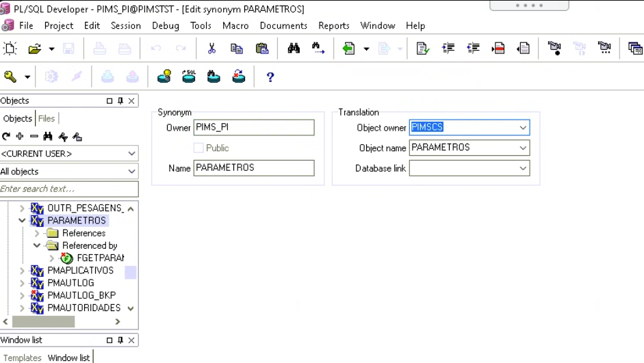Toggle the Public checkbox

pyautogui.click(x=198, y=148)
